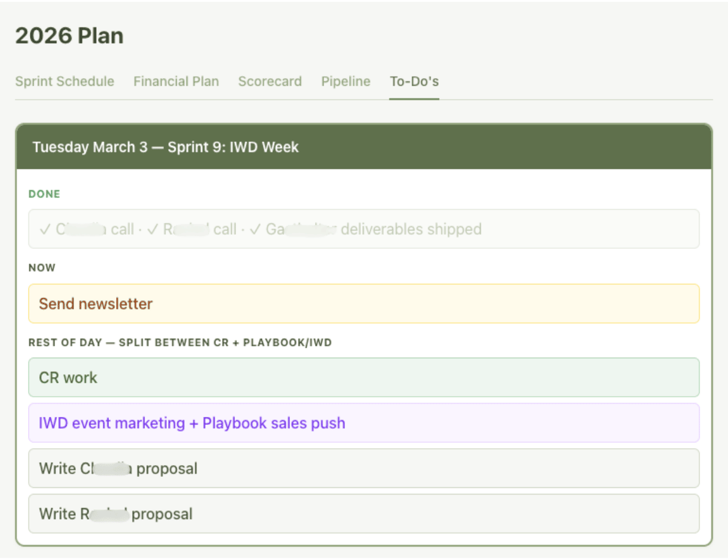Select the Pipeline tab
This screenshot has height=560, width=728.
click(x=346, y=81)
